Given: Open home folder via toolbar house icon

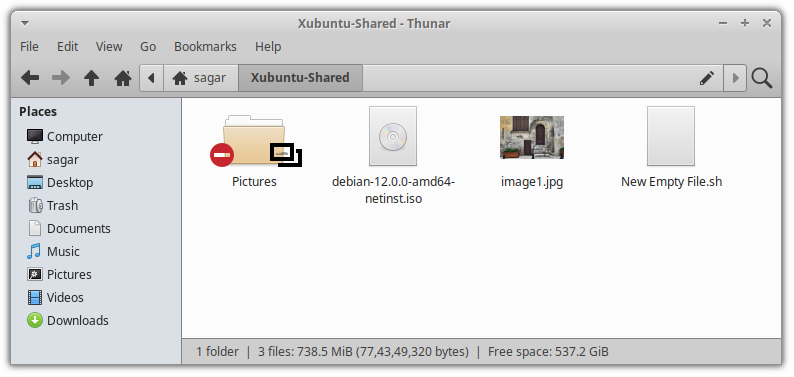Looking at the screenshot, I should coord(123,78).
